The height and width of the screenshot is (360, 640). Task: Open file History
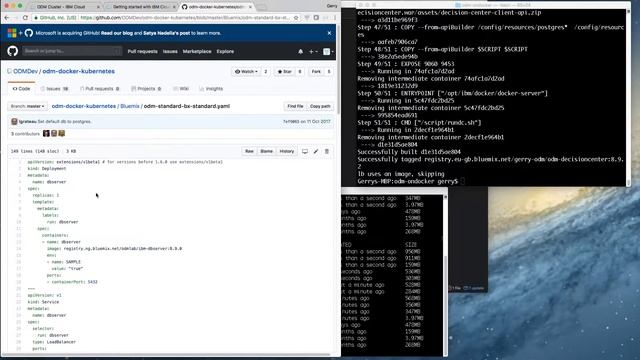tap(287, 151)
